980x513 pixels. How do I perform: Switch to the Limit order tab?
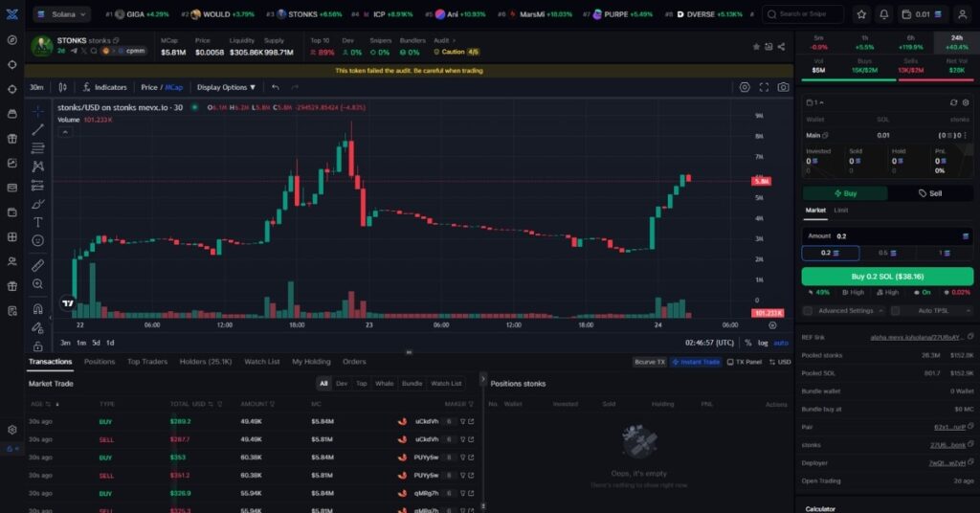pos(840,211)
